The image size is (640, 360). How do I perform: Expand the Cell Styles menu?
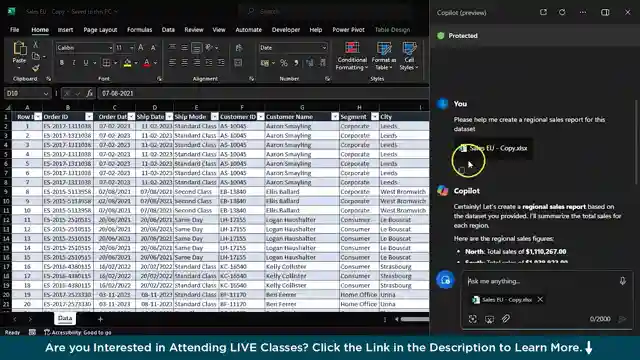point(409,56)
